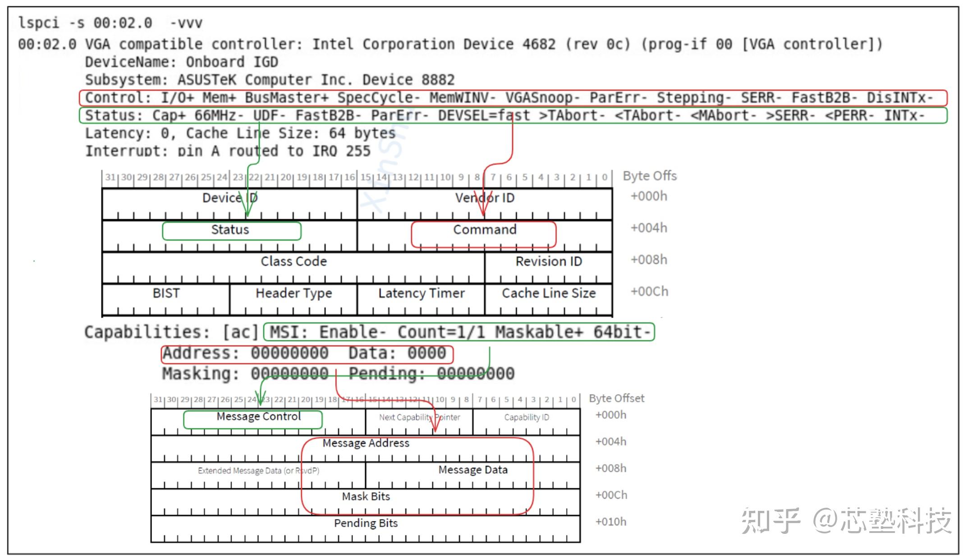Select the Mask Bits row

[366, 496]
